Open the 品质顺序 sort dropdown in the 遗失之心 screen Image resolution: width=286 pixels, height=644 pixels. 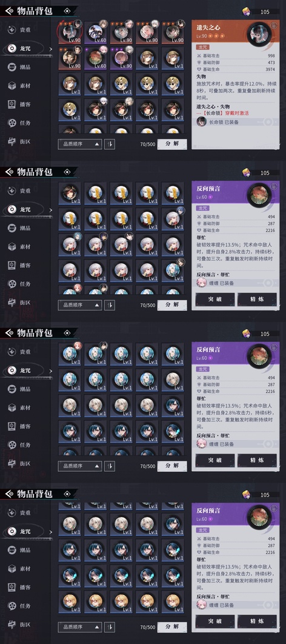(x=79, y=144)
